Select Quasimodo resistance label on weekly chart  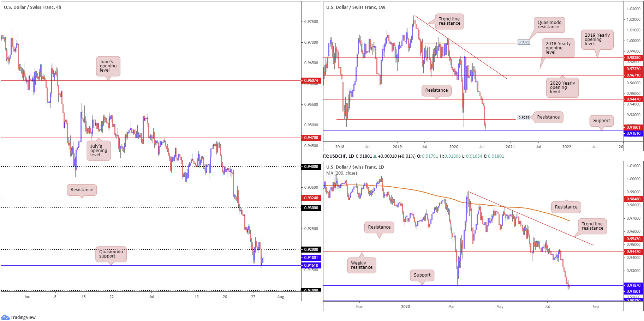[x=549, y=25]
